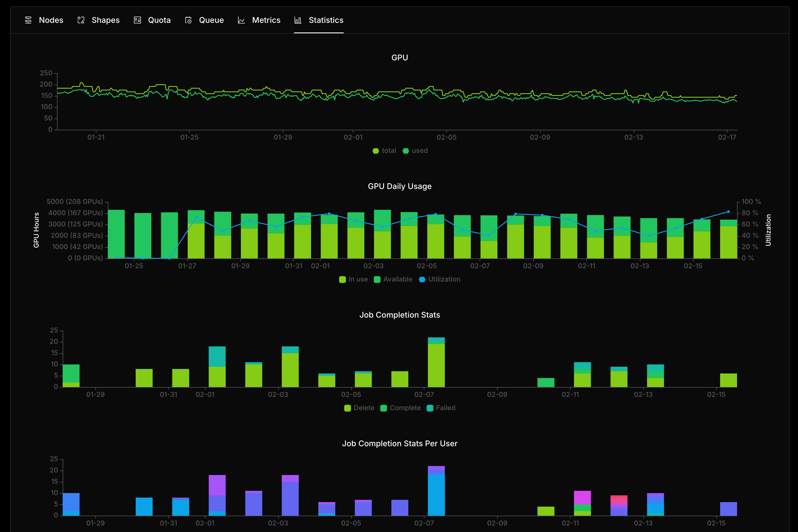Click the 'Job Completion Stats' title
Screen dimensions: 798x532
point(400,315)
